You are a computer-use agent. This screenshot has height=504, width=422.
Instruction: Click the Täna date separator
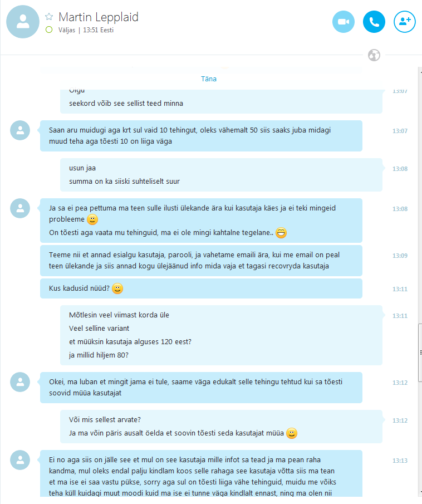click(x=209, y=79)
